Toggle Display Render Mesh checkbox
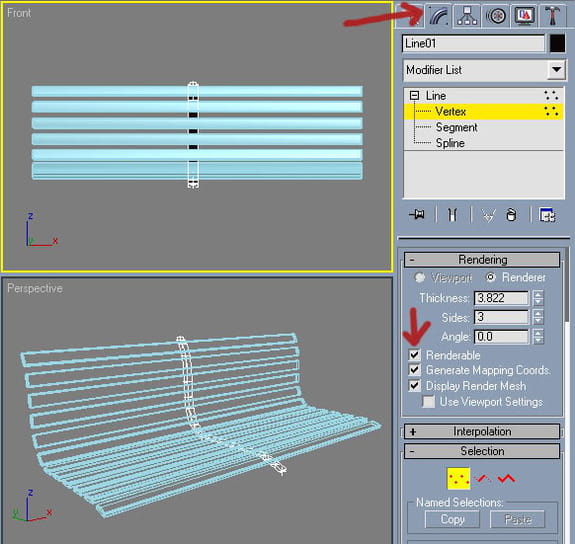 point(414,386)
